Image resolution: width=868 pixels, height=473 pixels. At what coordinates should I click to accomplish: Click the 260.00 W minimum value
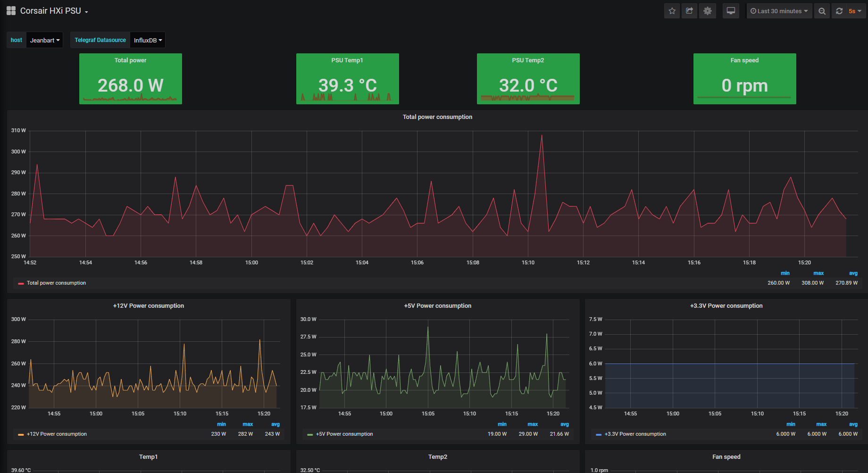778,283
